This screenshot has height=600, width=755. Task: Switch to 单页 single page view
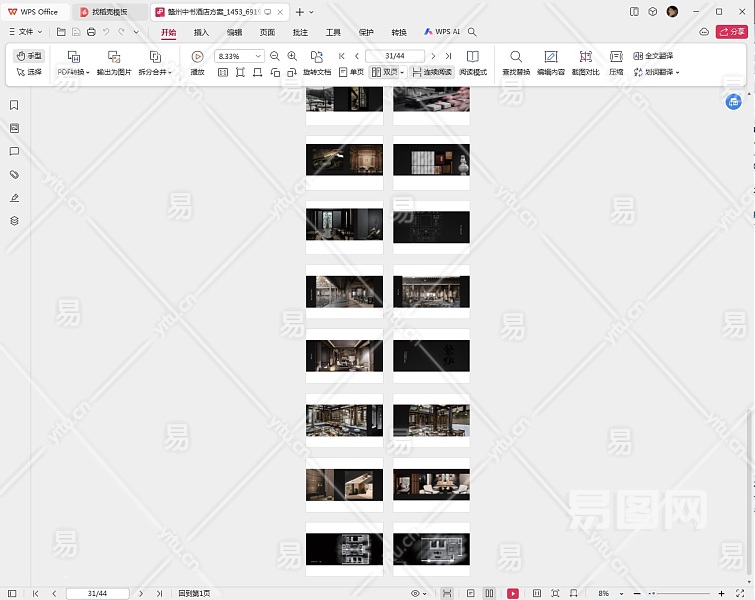(x=350, y=73)
